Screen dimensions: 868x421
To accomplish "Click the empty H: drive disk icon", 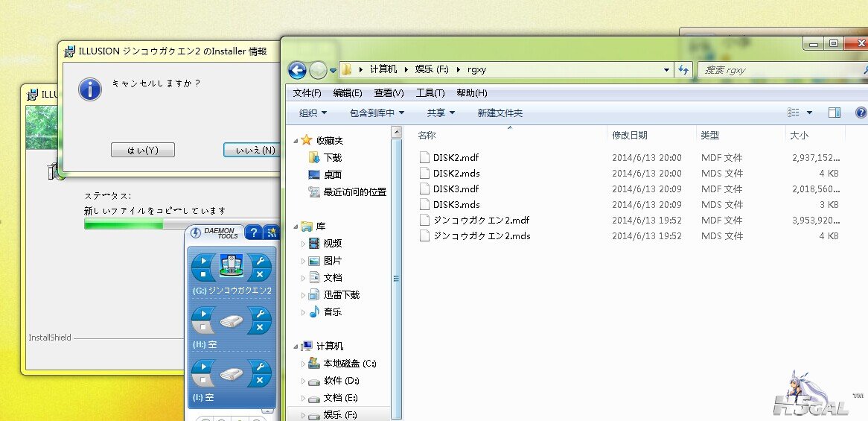I will 232,320.
